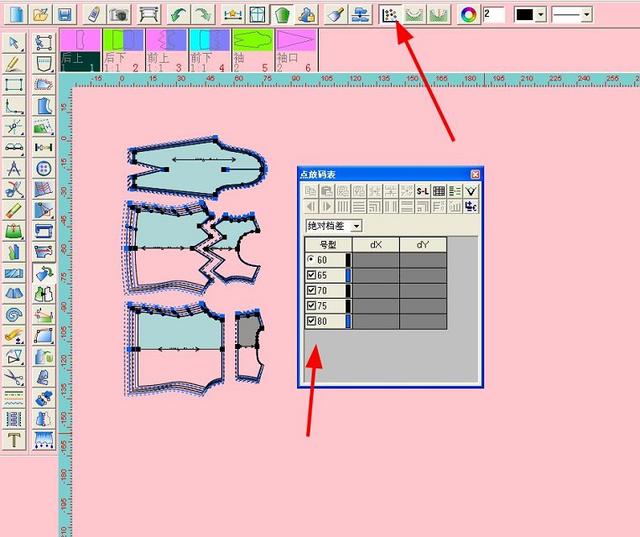Click the paintbrush icon in top toolbar
The width and height of the screenshot is (640, 537).
click(336, 15)
